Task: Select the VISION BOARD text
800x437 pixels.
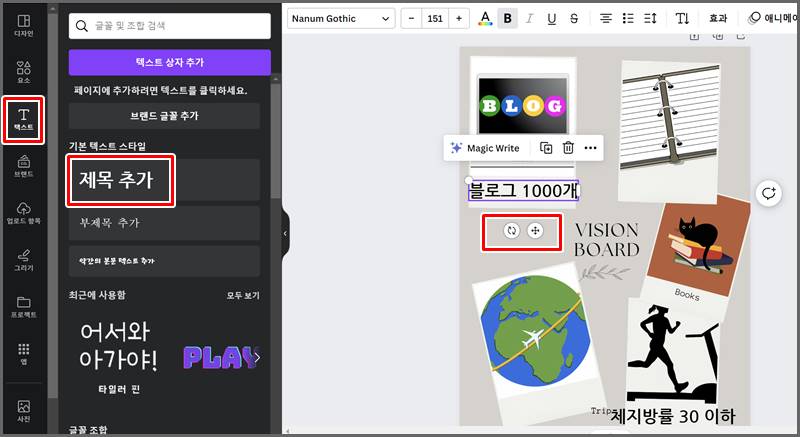Action: pos(607,240)
